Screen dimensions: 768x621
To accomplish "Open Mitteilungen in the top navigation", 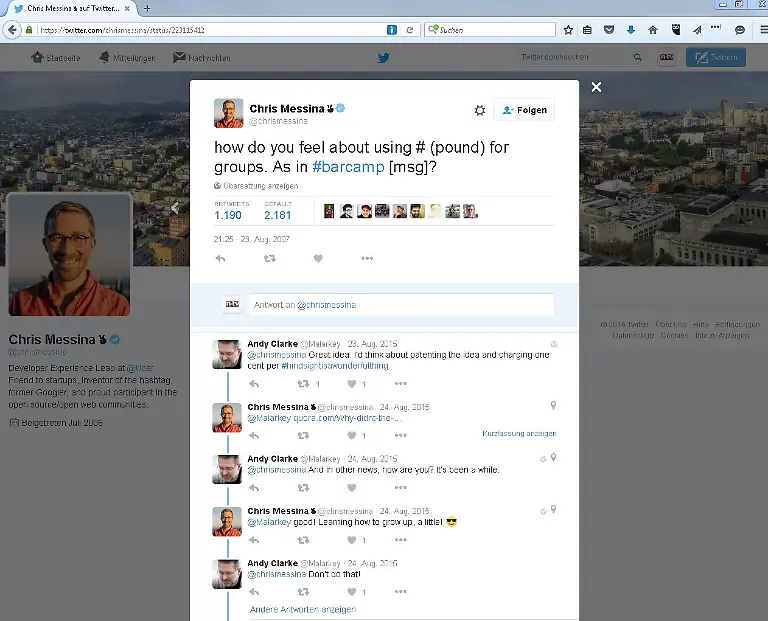I will tap(127, 58).
